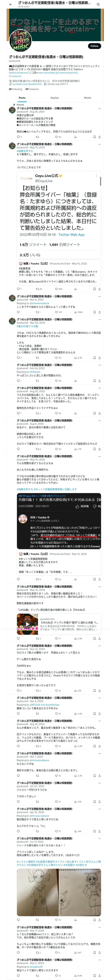110x980 pixels.
Task: Open the search magnifier icon in header
Action: (98, 5)
